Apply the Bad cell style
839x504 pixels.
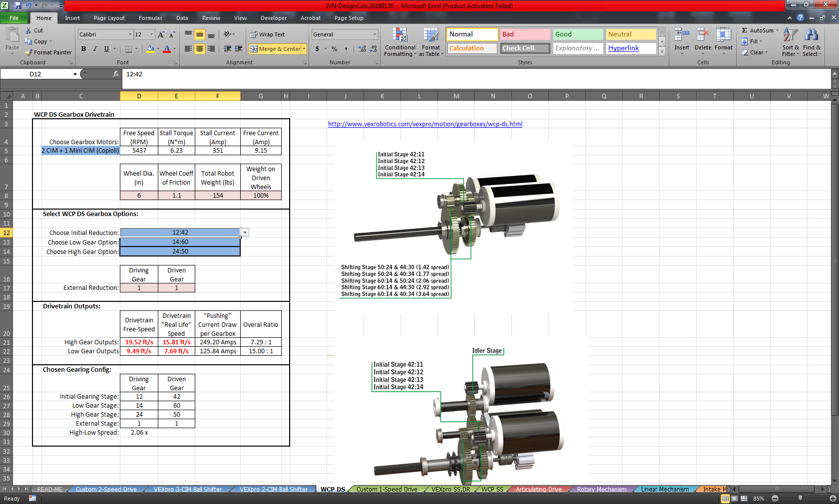pos(525,34)
